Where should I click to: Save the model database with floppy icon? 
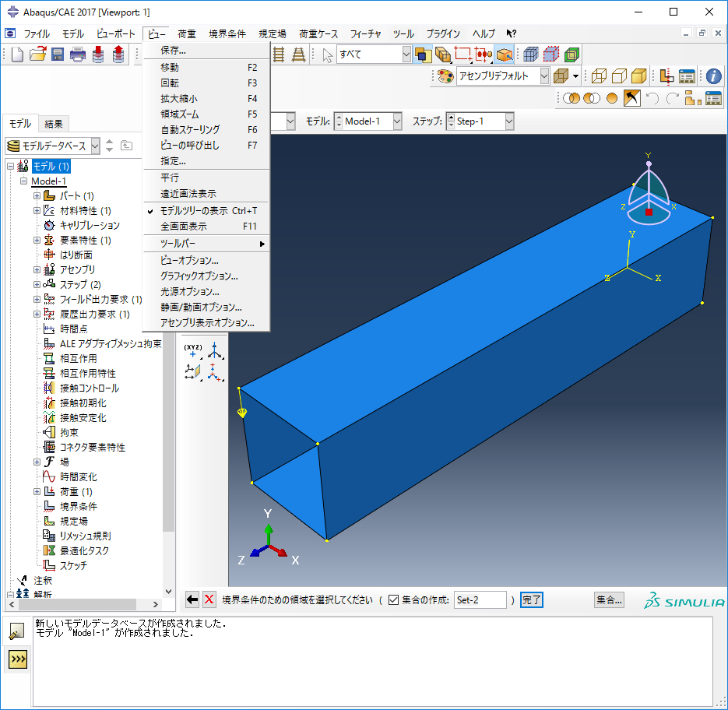tap(58, 54)
